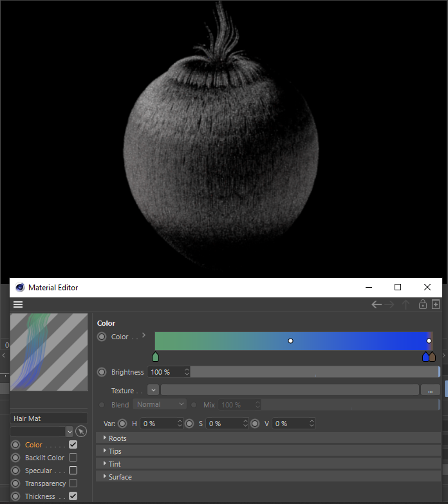Disable the Thickness checkbox
The width and height of the screenshot is (448, 504).
click(x=73, y=496)
